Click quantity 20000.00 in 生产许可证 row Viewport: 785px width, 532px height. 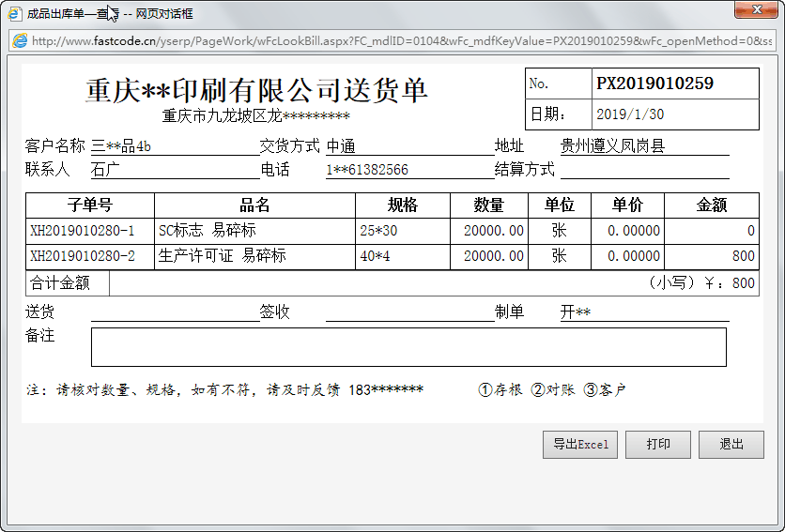point(494,256)
